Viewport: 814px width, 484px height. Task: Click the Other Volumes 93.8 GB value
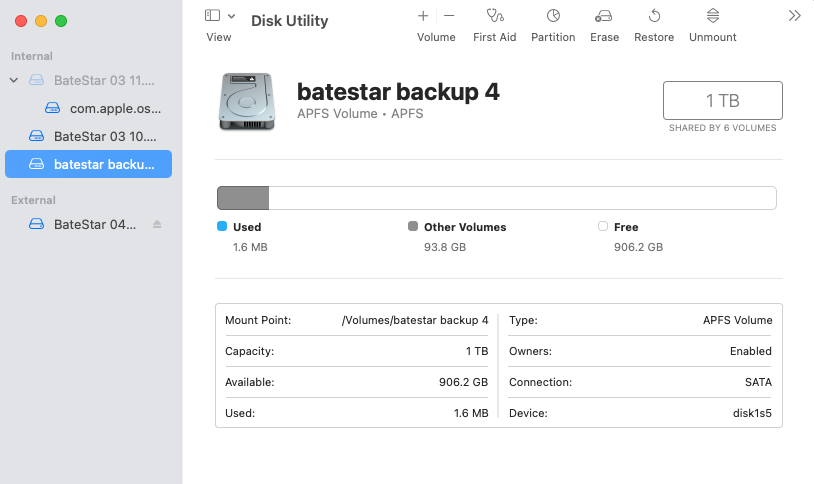tap(445, 247)
